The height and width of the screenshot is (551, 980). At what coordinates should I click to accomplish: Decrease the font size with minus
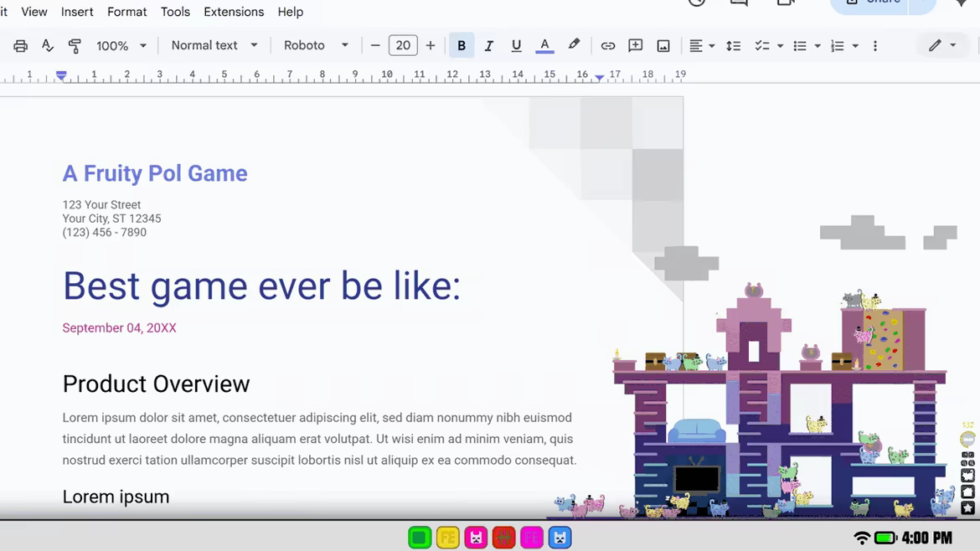pyautogui.click(x=375, y=45)
